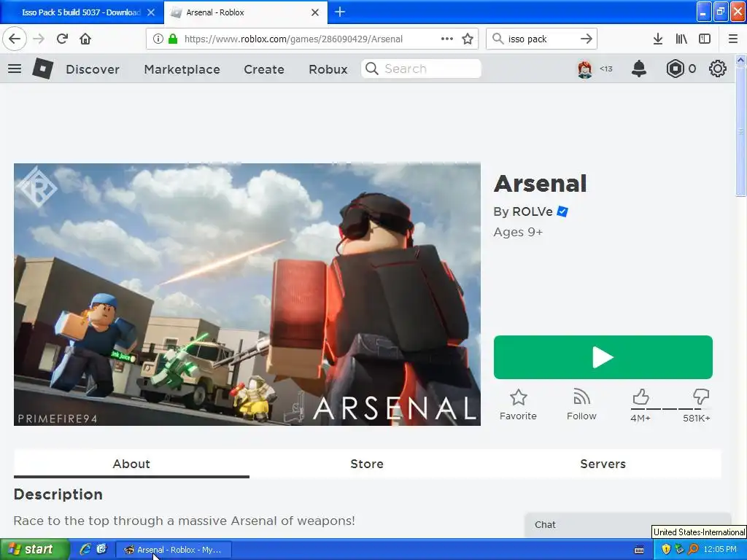Click the Roblox logo home icon
The image size is (747, 560).
[43, 69]
